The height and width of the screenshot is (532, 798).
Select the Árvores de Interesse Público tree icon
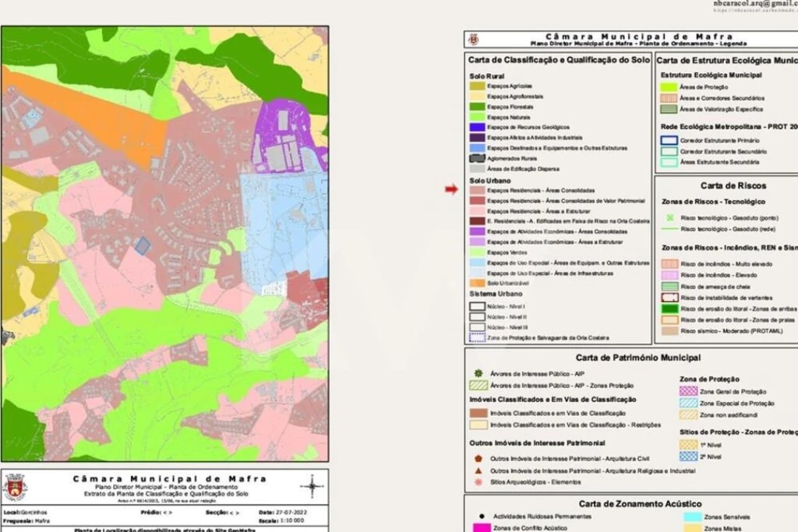coord(478,372)
